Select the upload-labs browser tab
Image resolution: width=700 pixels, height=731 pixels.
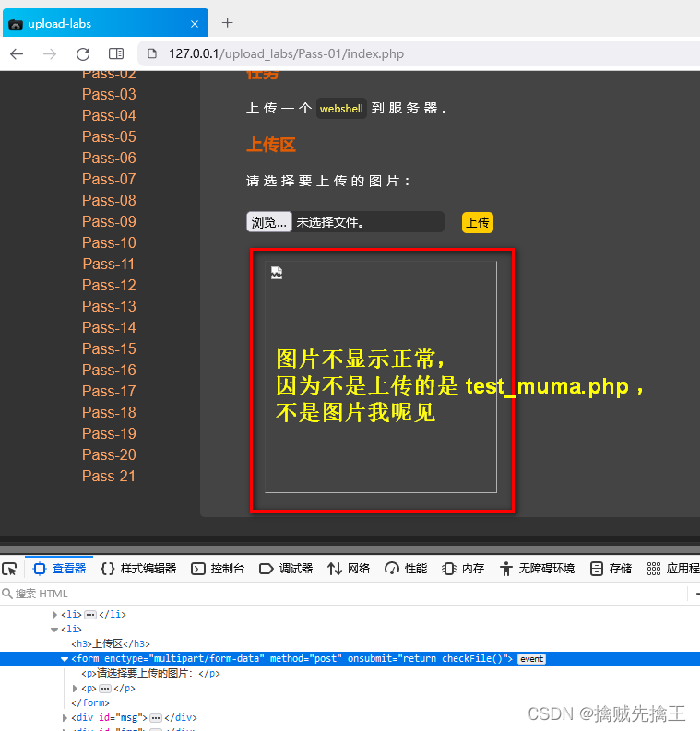[105, 23]
